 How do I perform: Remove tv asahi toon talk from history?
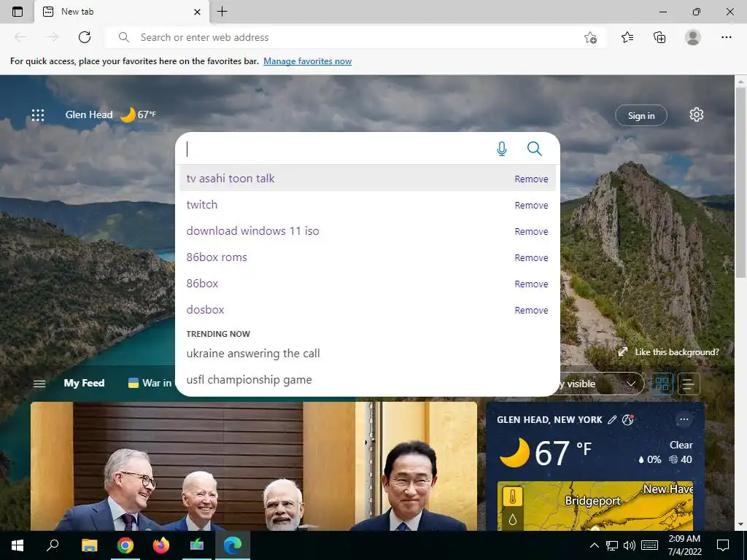pos(531,179)
